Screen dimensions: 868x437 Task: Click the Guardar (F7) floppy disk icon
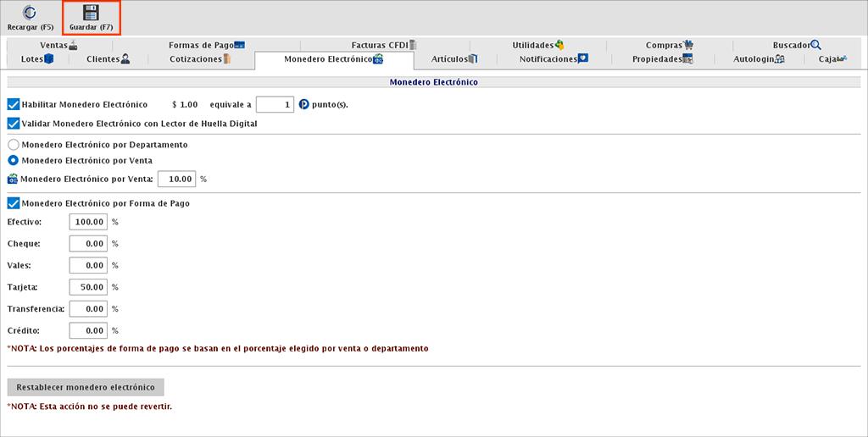[x=91, y=13]
